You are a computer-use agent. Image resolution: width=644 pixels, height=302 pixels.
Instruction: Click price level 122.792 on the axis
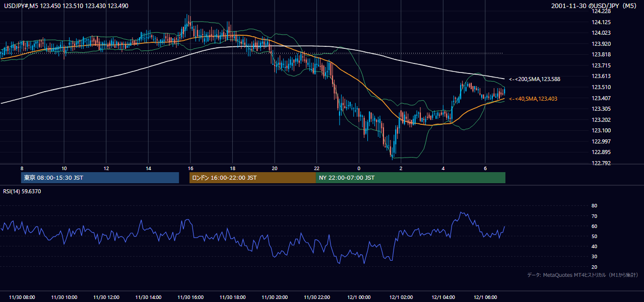point(602,163)
